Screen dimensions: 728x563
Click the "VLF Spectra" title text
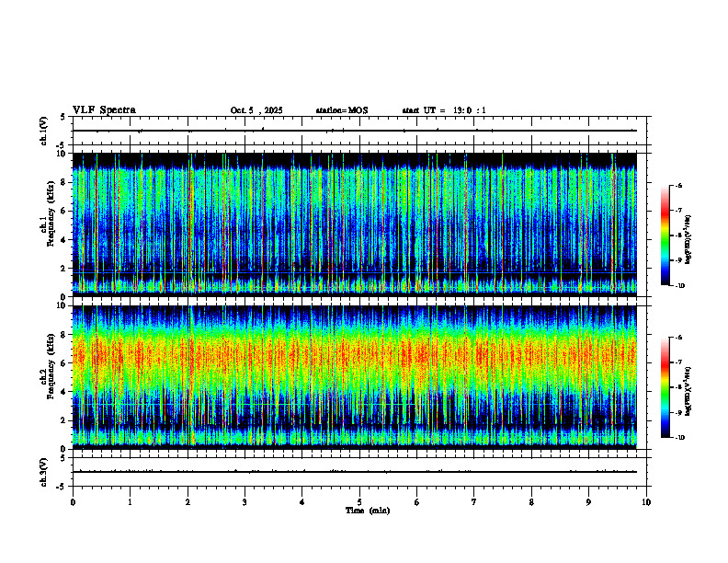tap(104, 110)
